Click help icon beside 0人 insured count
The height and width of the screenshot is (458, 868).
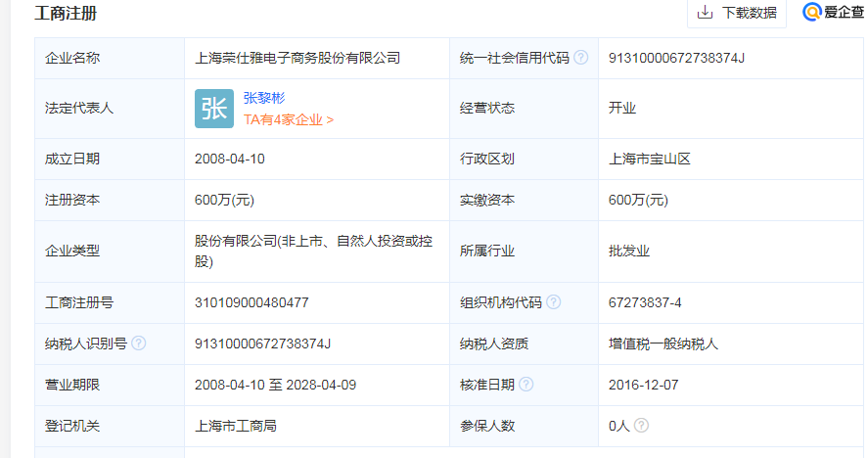(x=641, y=426)
